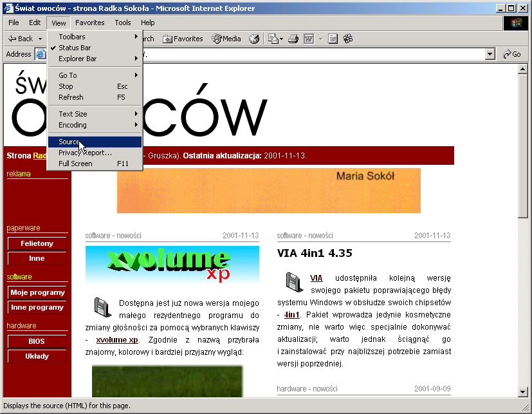The image size is (532, 414).
Task: Open the Tools menu
Action: 122,23
